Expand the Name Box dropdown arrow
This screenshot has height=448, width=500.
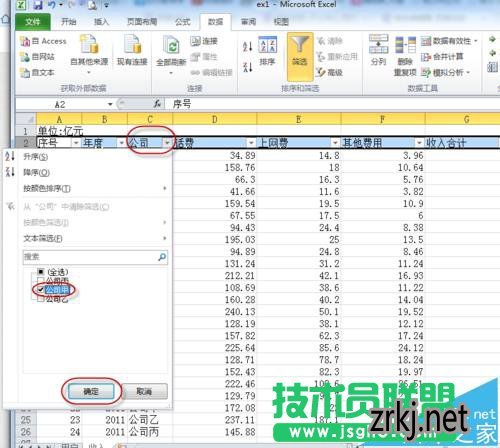[110, 104]
